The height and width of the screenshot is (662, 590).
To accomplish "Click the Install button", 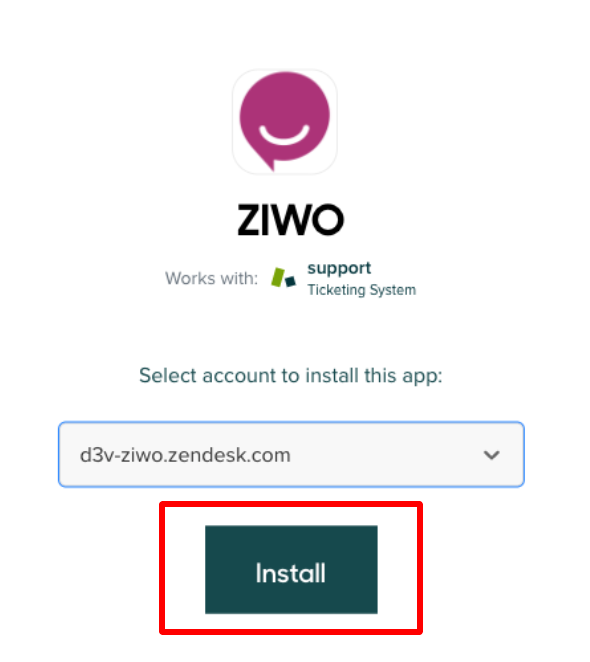I will (x=291, y=570).
